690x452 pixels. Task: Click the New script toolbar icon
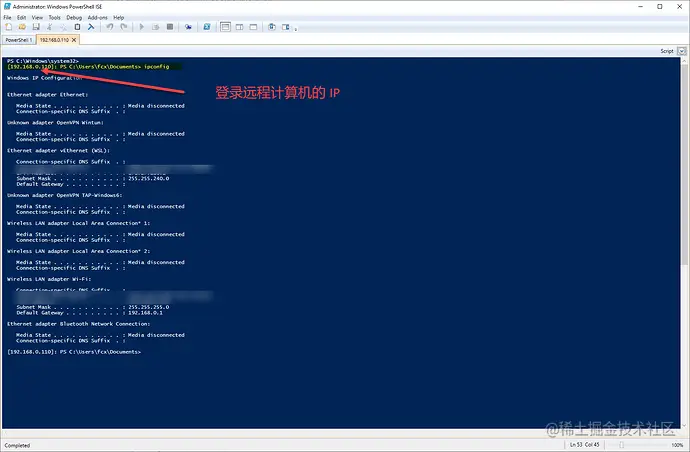(x=8, y=27)
